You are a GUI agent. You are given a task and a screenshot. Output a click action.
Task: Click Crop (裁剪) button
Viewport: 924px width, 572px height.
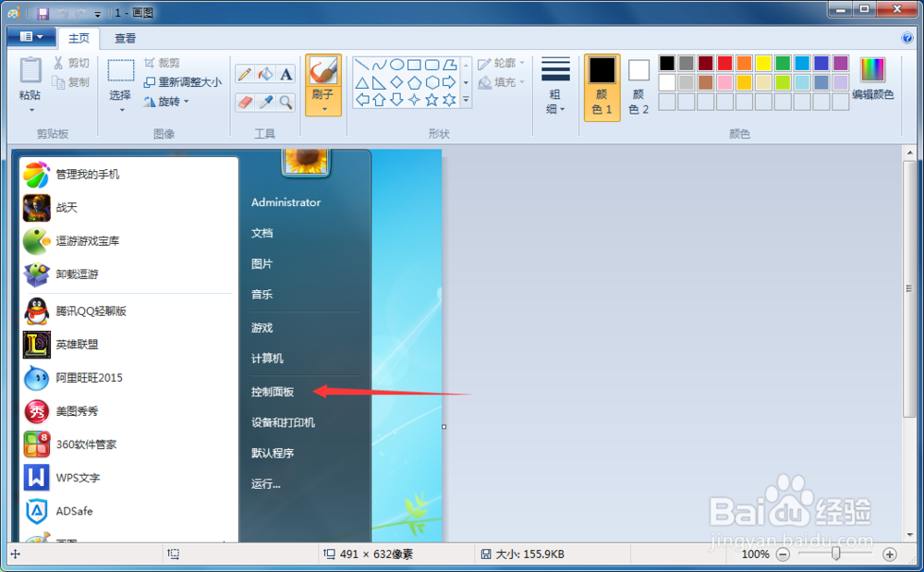162,63
